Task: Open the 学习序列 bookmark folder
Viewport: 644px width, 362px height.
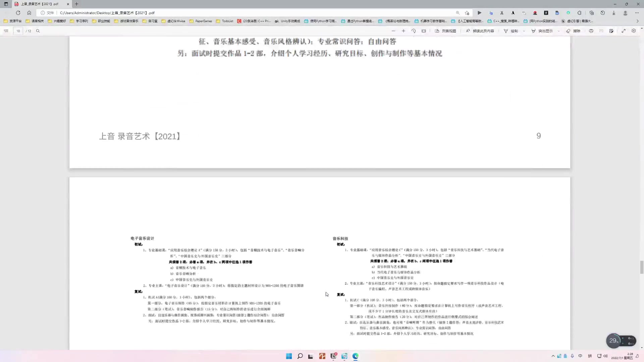Action: (x=79, y=21)
